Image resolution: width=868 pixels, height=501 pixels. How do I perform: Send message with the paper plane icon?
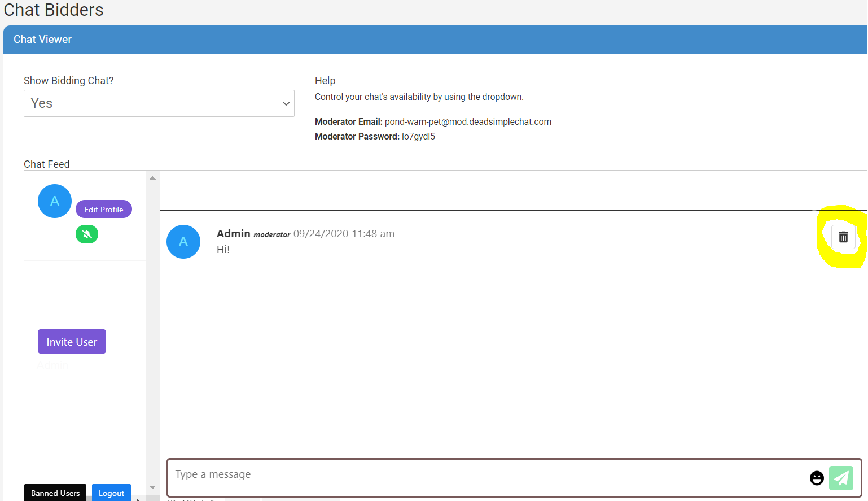click(x=841, y=478)
